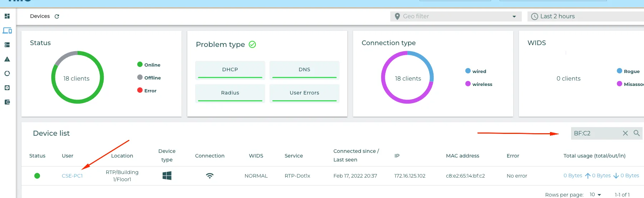
Task: Select the User Errors problem type
Action: [304, 93]
